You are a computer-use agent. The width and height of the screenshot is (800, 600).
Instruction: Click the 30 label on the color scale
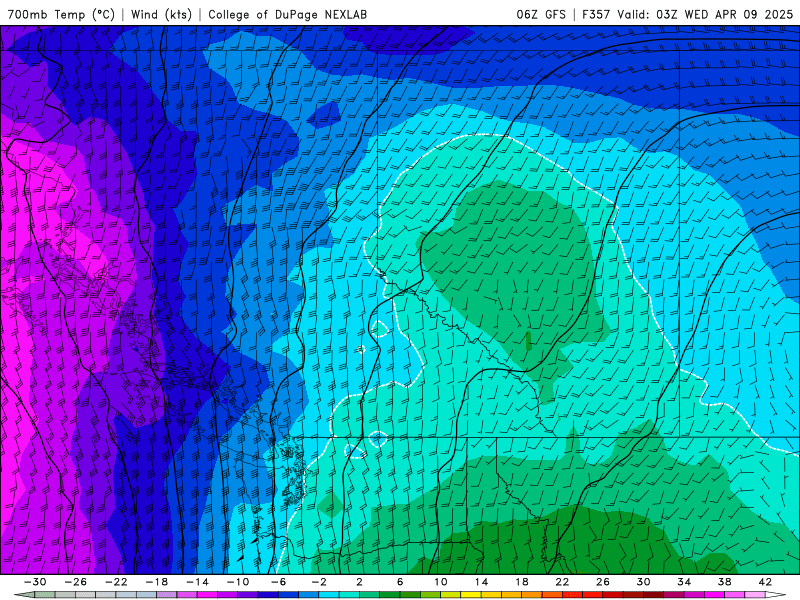(643, 582)
